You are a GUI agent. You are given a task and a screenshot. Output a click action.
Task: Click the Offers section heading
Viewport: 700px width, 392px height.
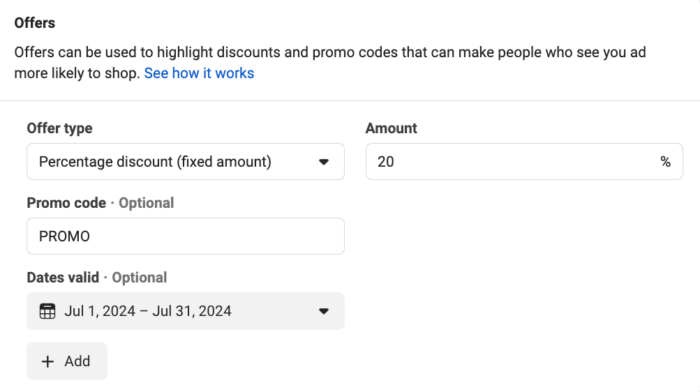35,23
